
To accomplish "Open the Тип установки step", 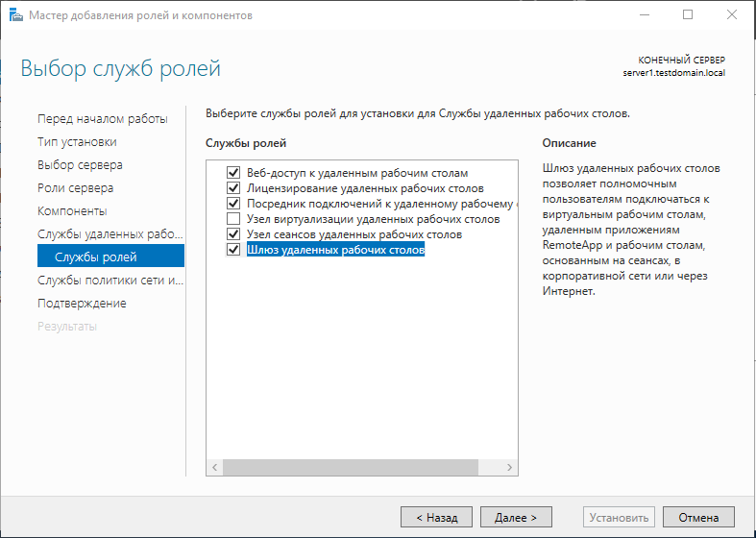I will coord(77,141).
